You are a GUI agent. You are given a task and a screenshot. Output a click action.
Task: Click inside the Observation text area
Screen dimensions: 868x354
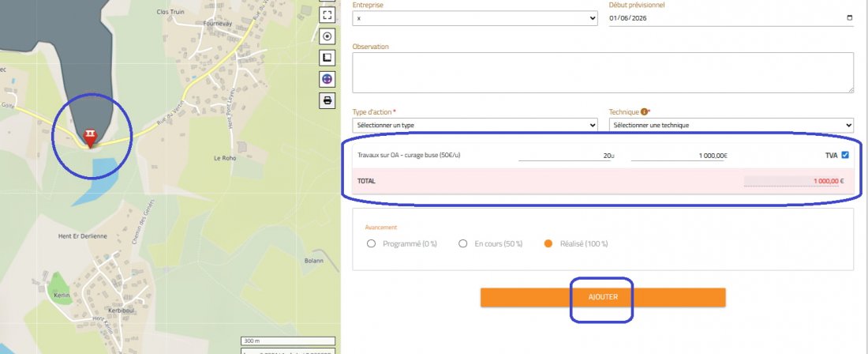(603, 73)
